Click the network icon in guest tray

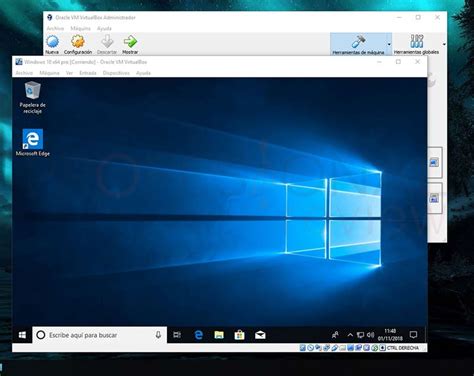click(x=360, y=335)
